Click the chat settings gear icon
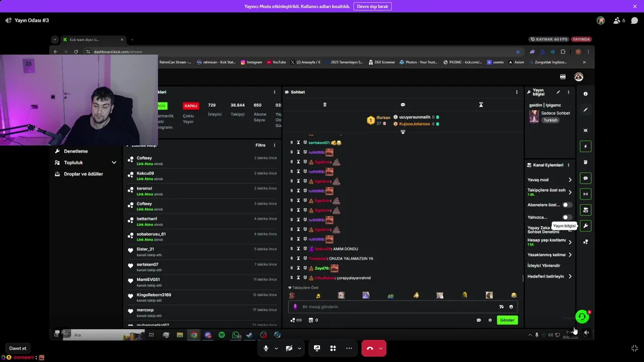Screen dimensions: 644x362 [x=490, y=320]
